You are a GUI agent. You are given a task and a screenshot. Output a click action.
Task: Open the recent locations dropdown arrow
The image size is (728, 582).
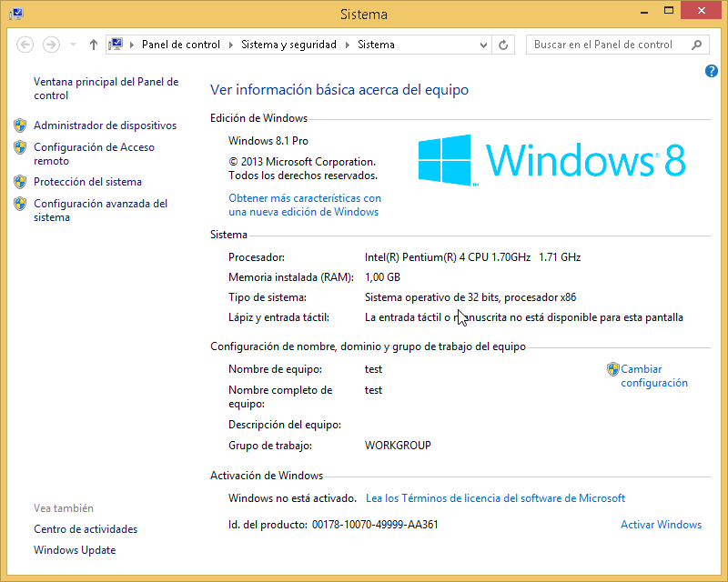pos(73,45)
